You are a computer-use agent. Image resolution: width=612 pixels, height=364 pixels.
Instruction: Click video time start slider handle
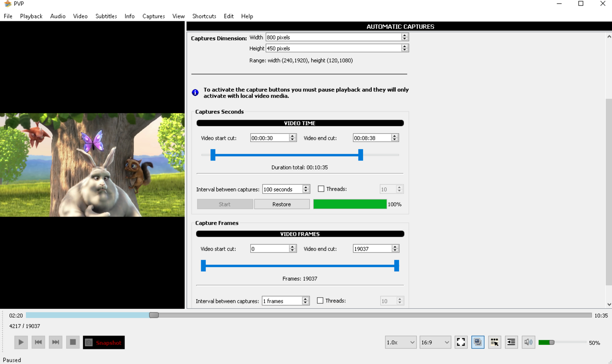212,155
